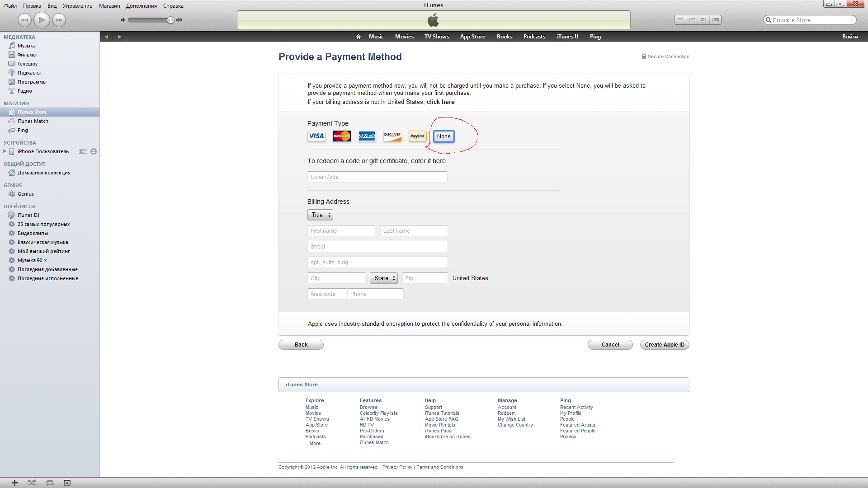Click the add playlist plus icon
The width and height of the screenshot is (868, 488).
coord(14,483)
